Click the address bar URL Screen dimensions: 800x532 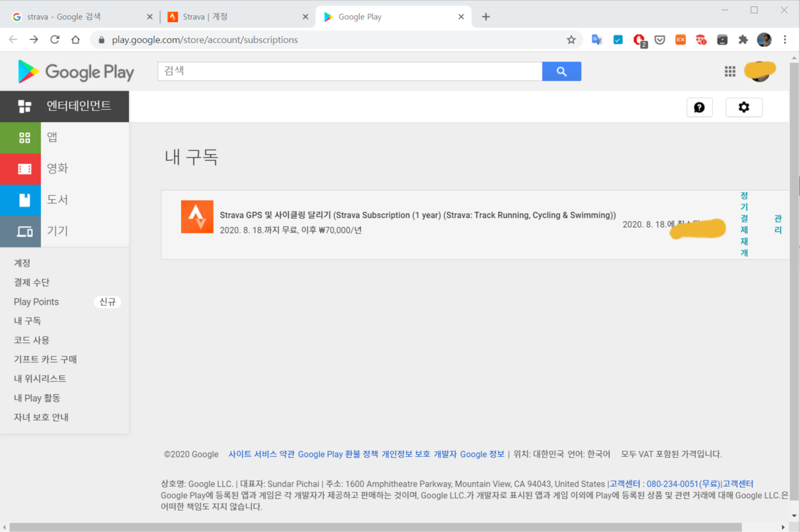pyautogui.click(x=205, y=40)
